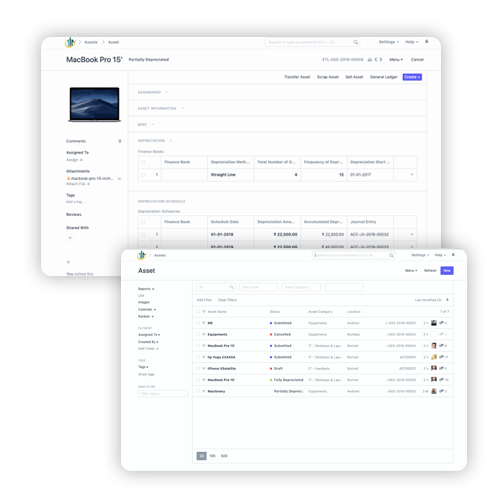Viewport: 500px width, 500px height.
Task: Click Sell Asset button
Action: [354, 77]
